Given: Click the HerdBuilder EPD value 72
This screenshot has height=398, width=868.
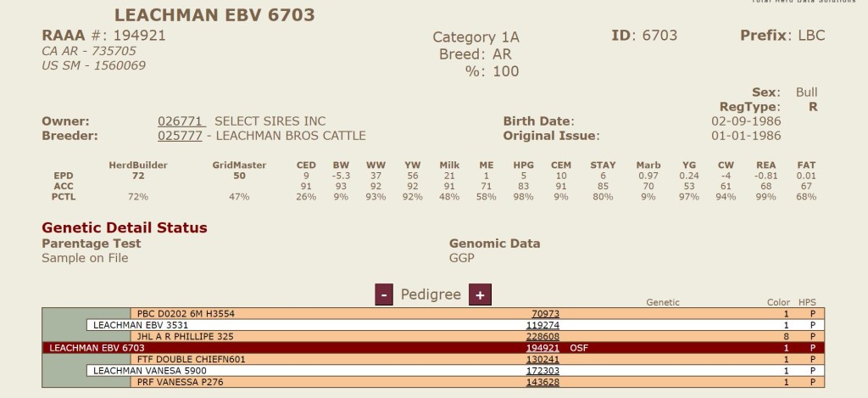Looking at the screenshot, I should [138, 176].
